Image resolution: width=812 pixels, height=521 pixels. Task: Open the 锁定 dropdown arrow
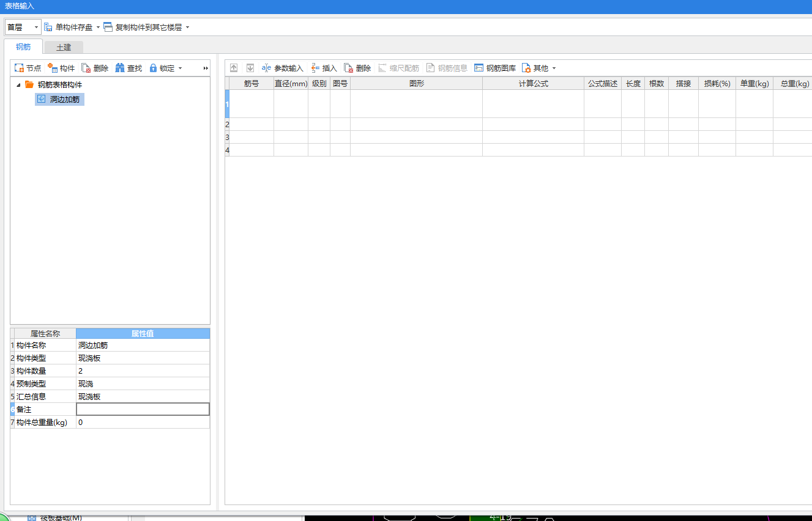180,68
